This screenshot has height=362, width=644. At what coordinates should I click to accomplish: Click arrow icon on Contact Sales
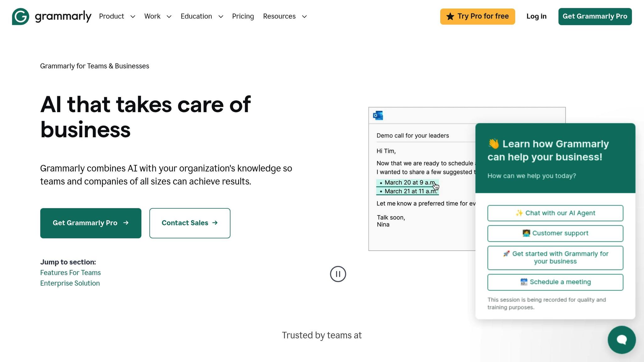215,223
